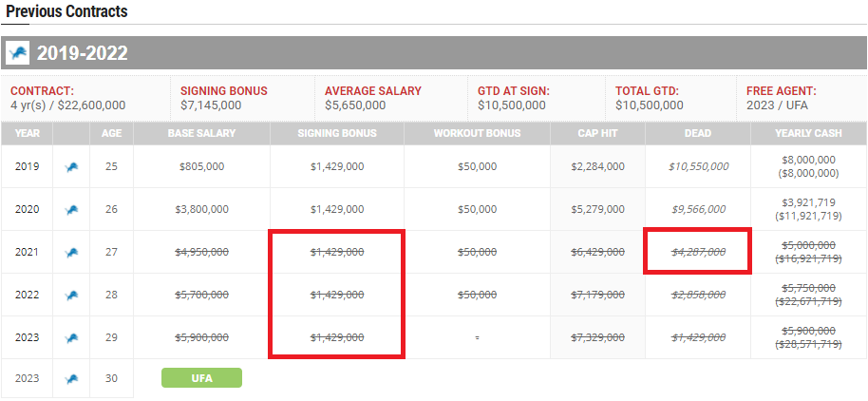
Task: Click the Lions icon in age 29 row
Action: coord(71,337)
